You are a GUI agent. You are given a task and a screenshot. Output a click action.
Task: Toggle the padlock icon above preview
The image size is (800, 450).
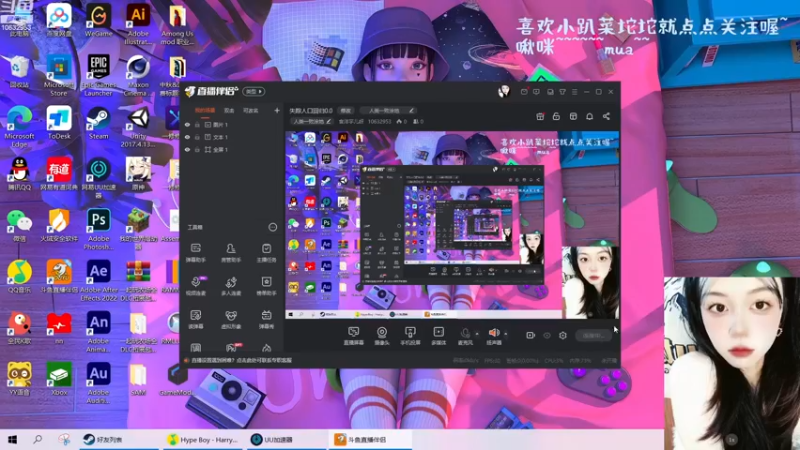556,116
